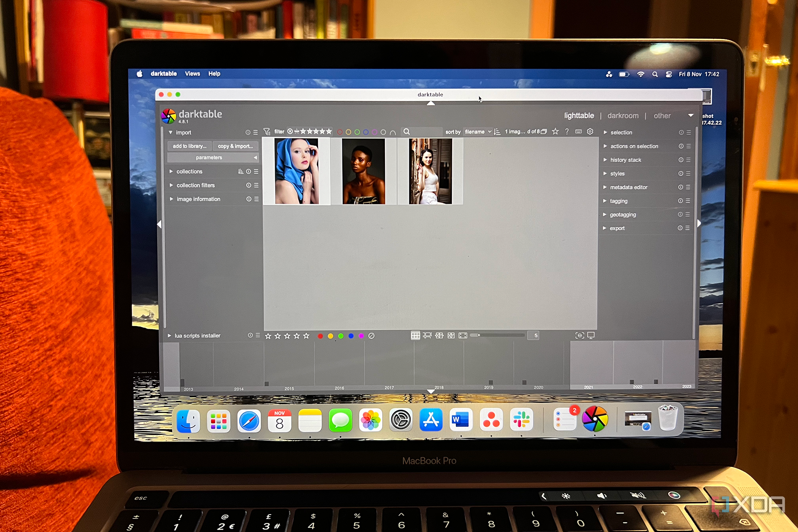Toggle the rejected filter icon before stars
This screenshot has width=798, height=532.
[290, 131]
